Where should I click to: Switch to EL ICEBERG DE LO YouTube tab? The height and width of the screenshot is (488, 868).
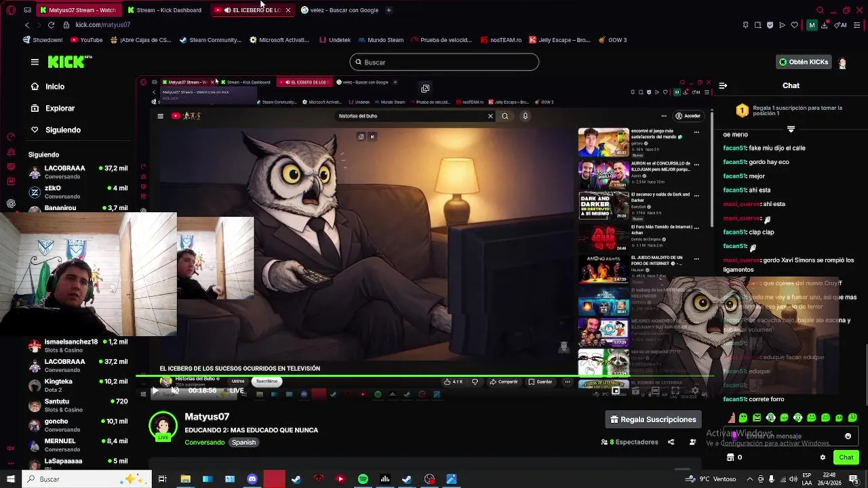(x=252, y=10)
